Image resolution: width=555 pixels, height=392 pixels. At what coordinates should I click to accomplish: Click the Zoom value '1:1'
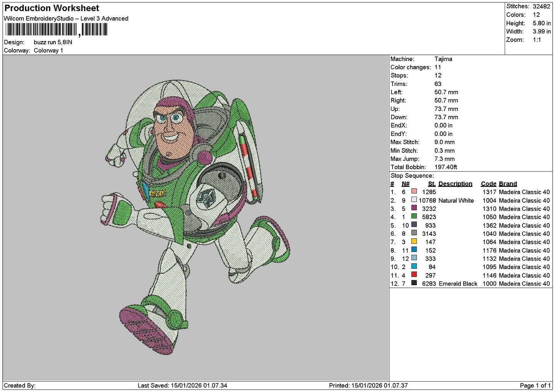coord(537,40)
